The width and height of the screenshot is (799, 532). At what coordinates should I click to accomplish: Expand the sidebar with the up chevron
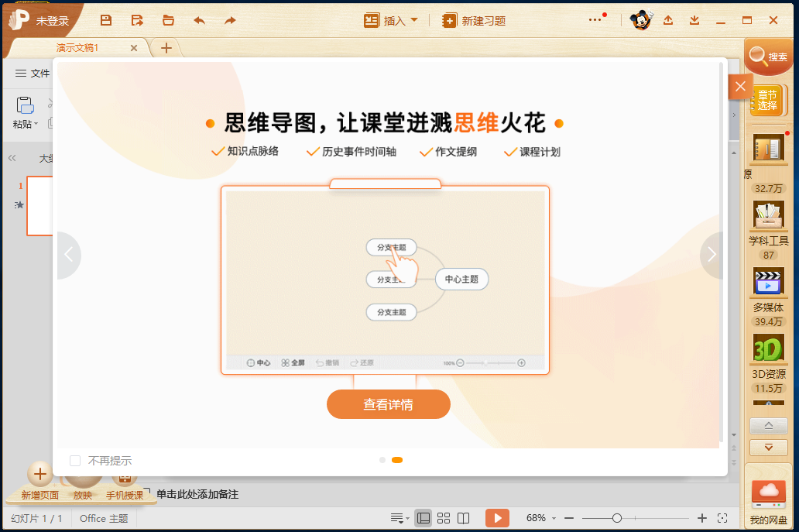[767, 425]
